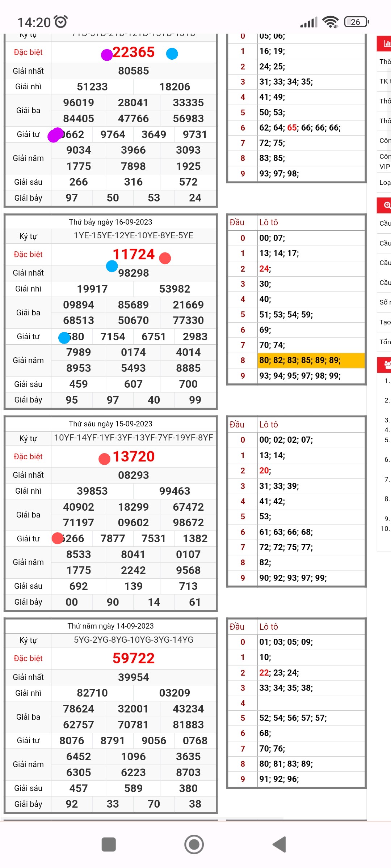The height and width of the screenshot is (868, 391).
Task: Tap the header 'Thứ năm ngày 14-09-2023'
Action: click(110, 626)
